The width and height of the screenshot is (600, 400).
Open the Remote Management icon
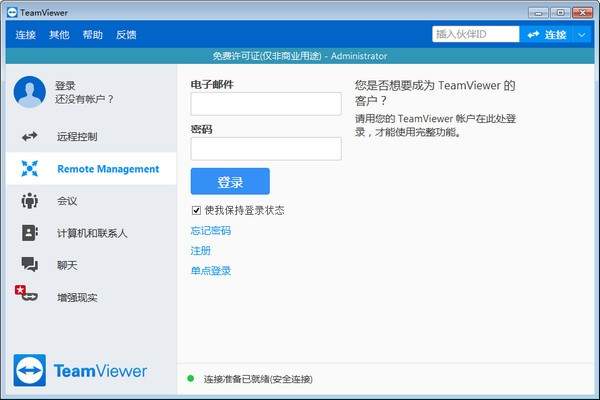30,169
